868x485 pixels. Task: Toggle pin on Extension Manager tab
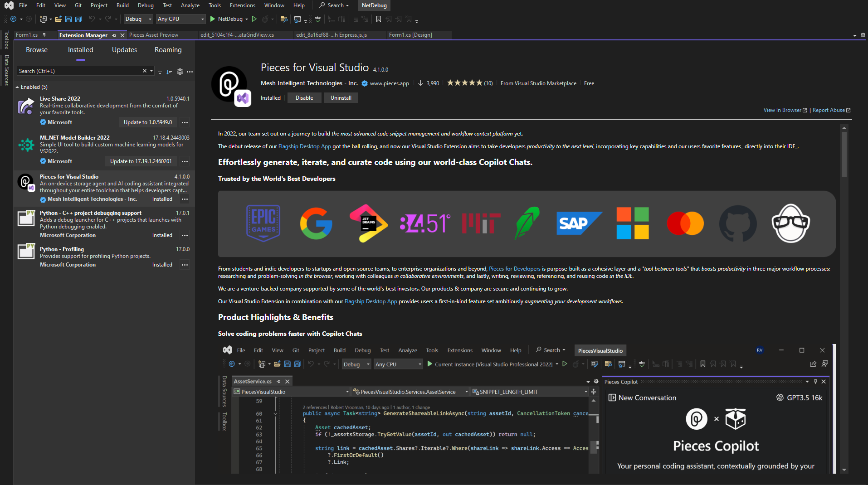pos(114,35)
